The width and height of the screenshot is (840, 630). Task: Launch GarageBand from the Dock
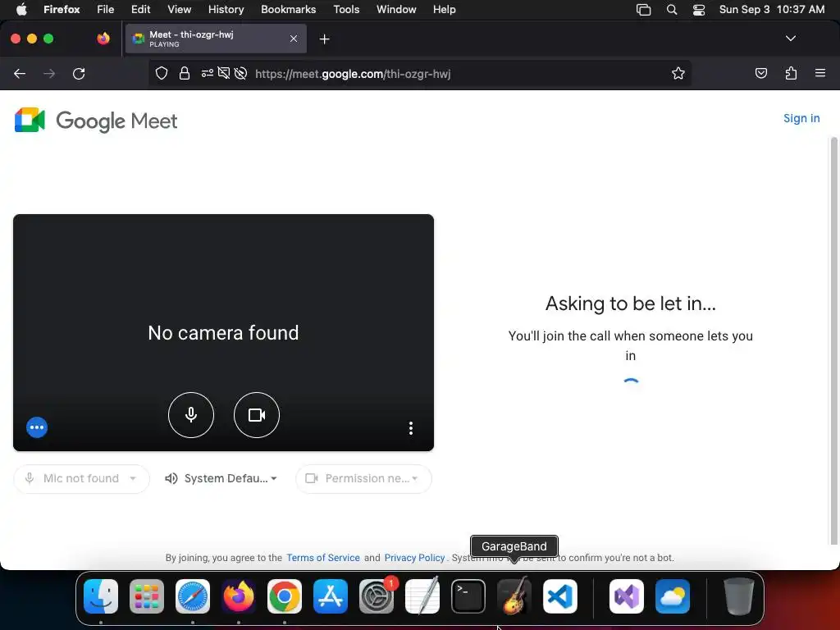point(514,596)
